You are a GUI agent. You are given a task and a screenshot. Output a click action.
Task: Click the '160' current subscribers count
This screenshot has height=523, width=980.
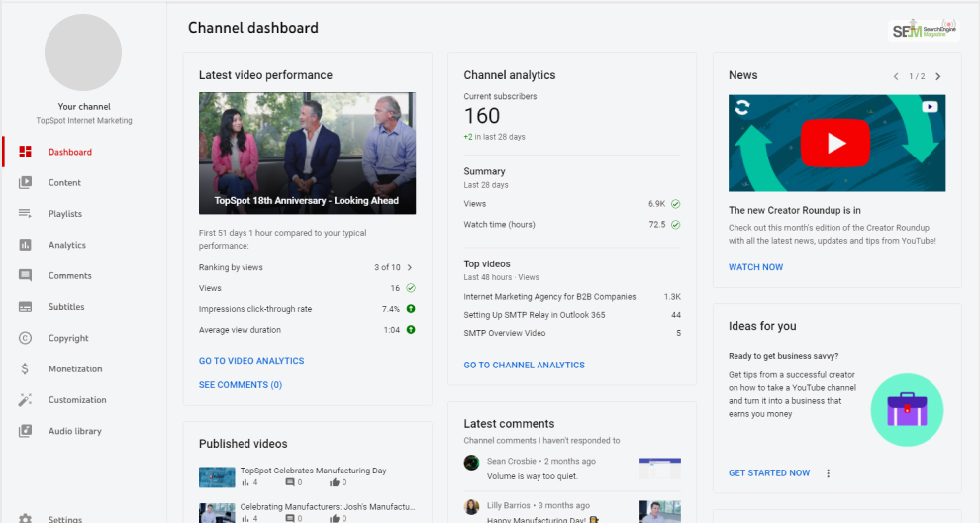tap(482, 116)
